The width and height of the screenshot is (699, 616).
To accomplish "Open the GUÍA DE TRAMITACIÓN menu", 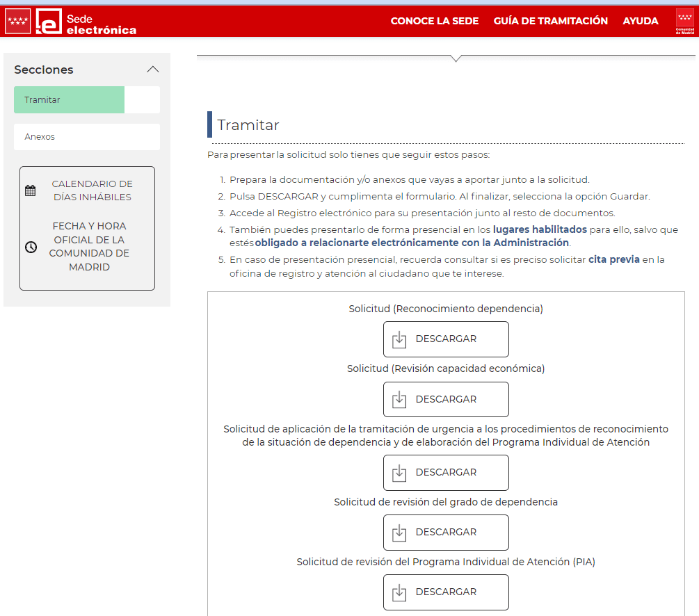I will (550, 21).
